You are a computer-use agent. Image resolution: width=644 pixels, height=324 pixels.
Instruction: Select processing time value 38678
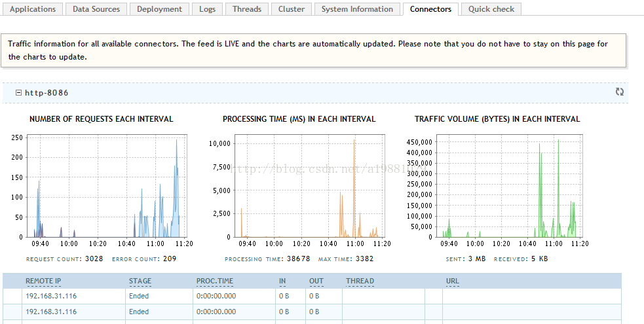tap(298, 259)
